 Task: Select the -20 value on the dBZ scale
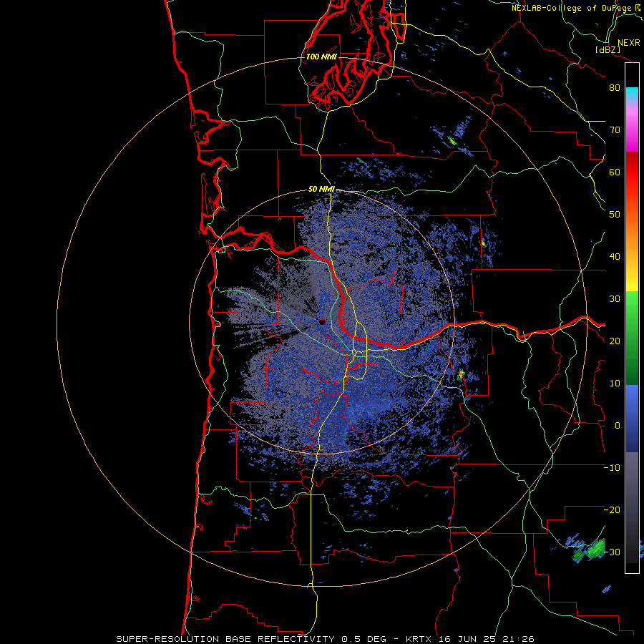click(612, 509)
